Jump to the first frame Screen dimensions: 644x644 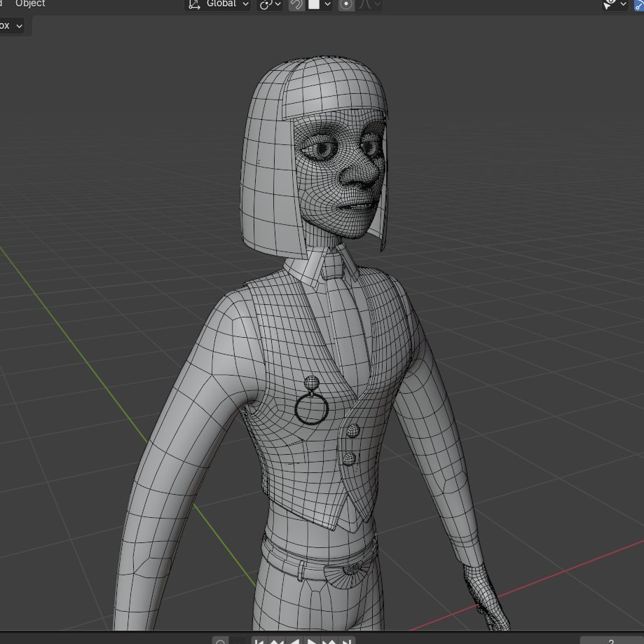point(259,640)
